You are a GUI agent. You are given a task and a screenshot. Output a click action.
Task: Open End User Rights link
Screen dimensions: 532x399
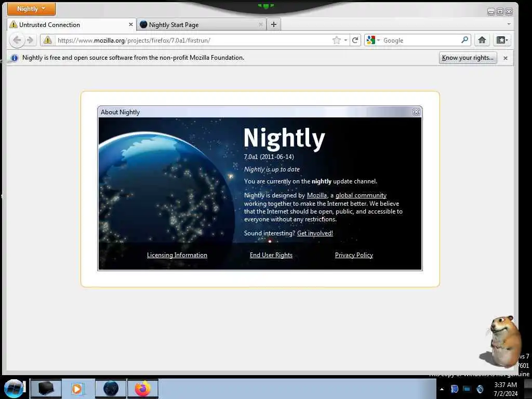point(271,255)
